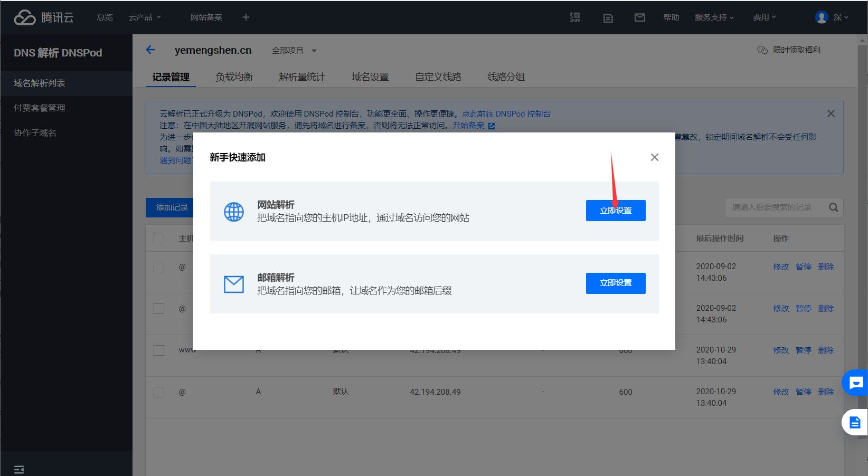Switch to the 负载均衡 tab
This screenshot has width=868, height=476.
pos(234,77)
